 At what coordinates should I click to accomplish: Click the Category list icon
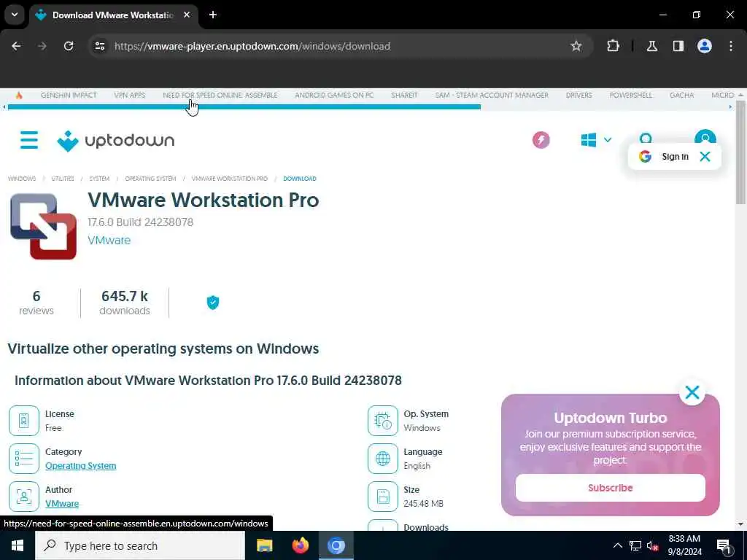coord(24,459)
